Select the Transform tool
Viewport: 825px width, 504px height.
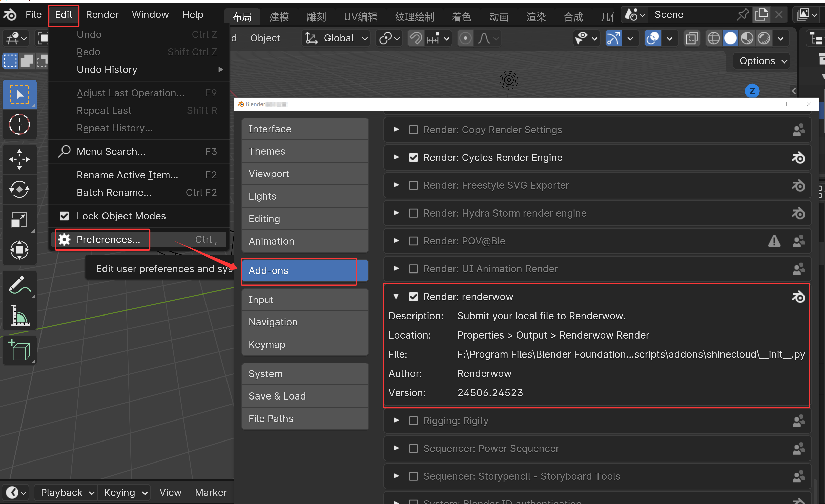point(19,250)
